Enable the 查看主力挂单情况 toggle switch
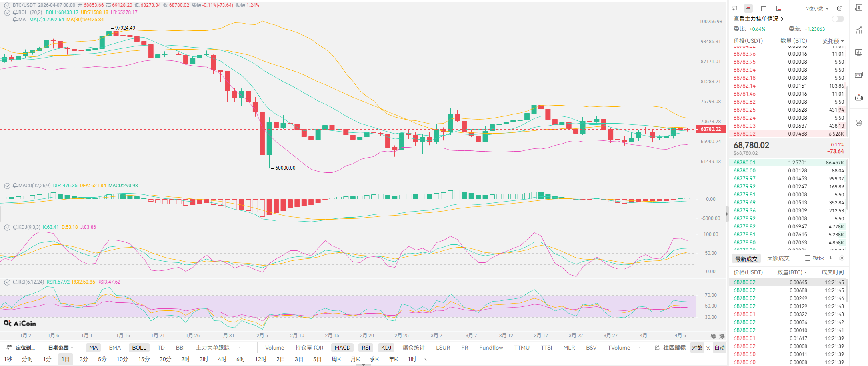 [838, 19]
